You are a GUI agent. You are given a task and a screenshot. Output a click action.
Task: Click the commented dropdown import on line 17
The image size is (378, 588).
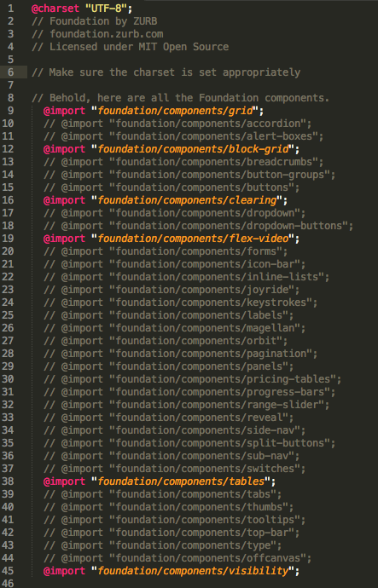pyautogui.click(x=174, y=213)
